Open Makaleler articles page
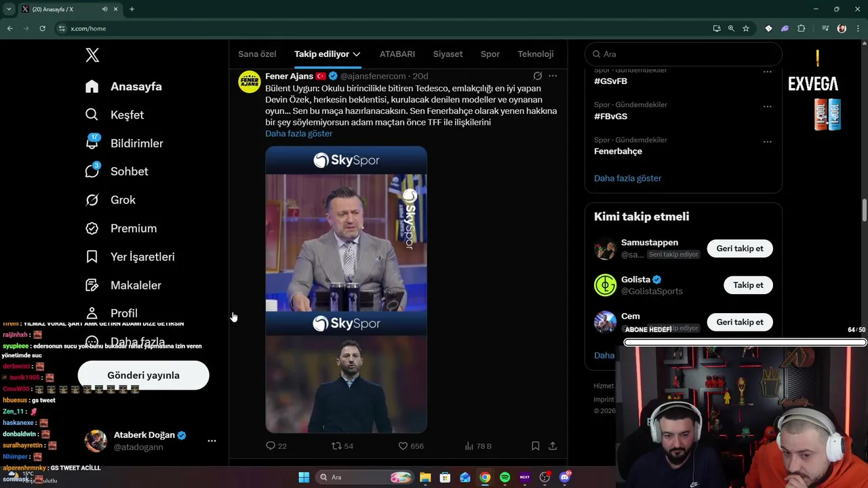Screen dimensions: 868x488 click(123, 285)
